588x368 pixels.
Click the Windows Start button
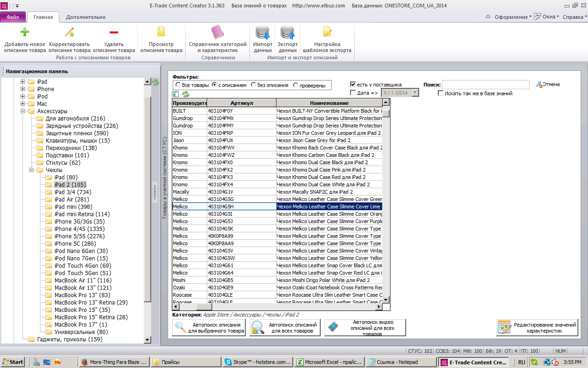[x=12, y=362]
